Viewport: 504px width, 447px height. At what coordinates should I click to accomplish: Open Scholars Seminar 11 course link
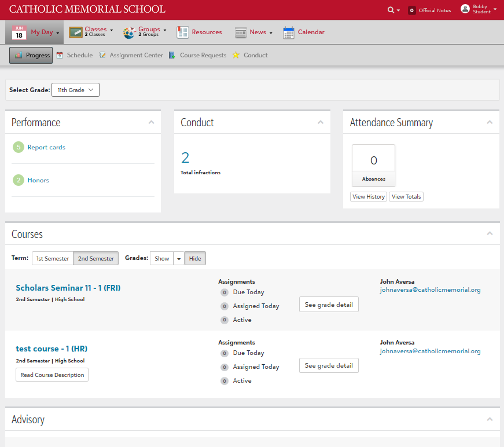pos(68,288)
